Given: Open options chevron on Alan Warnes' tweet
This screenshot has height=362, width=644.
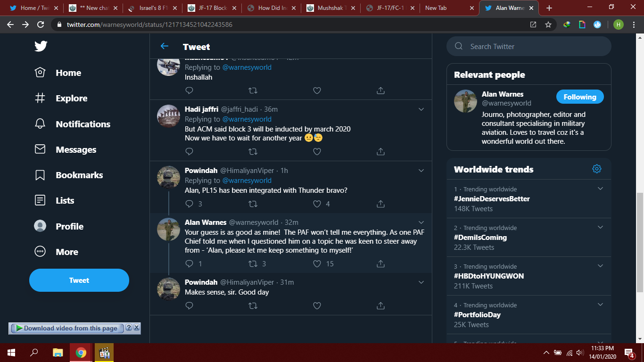Looking at the screenshot, I should click(x=421, y=222).
